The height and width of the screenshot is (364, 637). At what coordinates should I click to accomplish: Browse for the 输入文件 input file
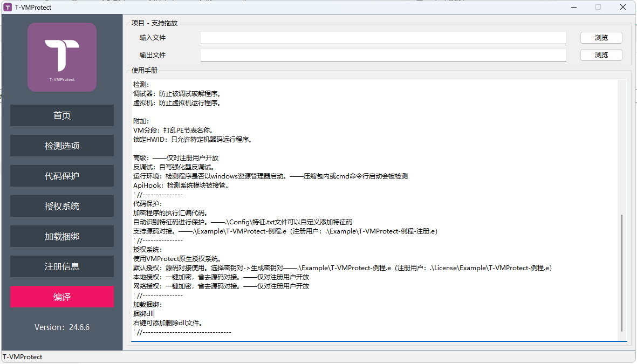click(601, 38)
